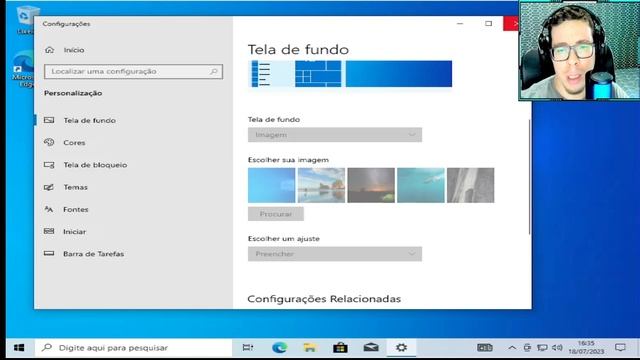The width and height of the screenshot is (640, 360).
Task: Expand the Preencher fit dropdown
Action: click(x=335, y=254)
